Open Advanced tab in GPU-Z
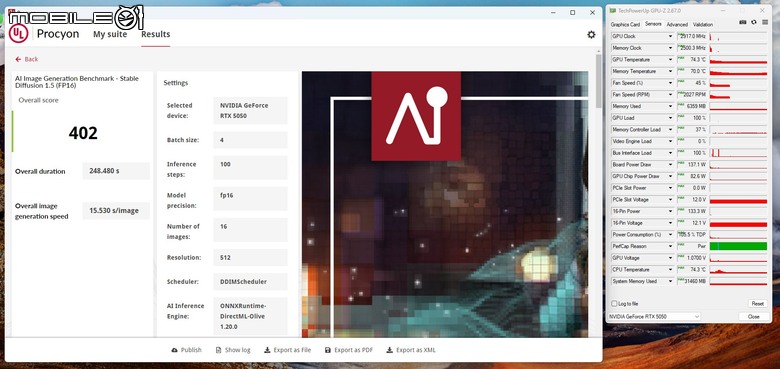The width and height of the screenshot is (780, 369). click(677, 24)
